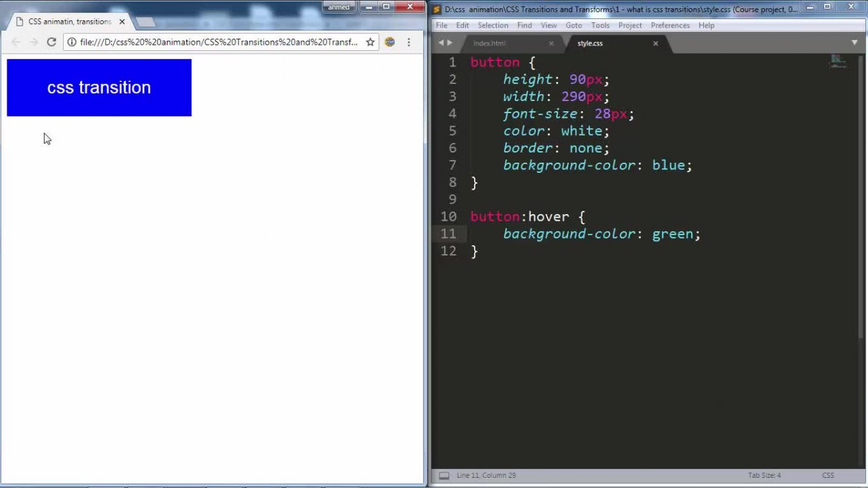
Task: Click the white value on line 5
Action: pos(581,131)
